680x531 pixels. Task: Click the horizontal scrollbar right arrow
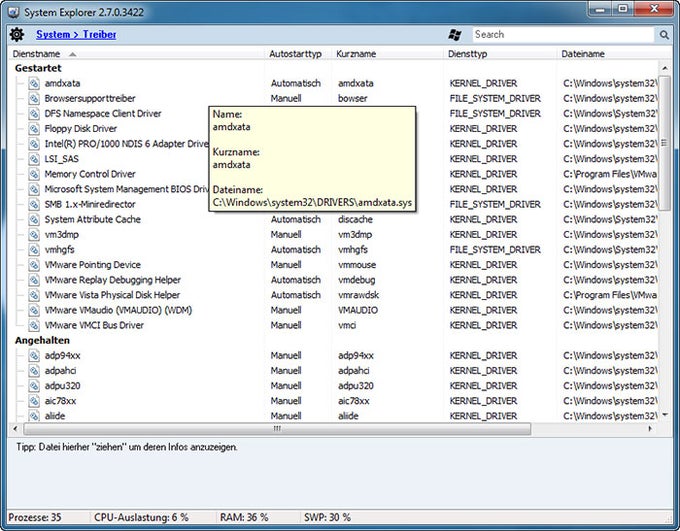650,429
